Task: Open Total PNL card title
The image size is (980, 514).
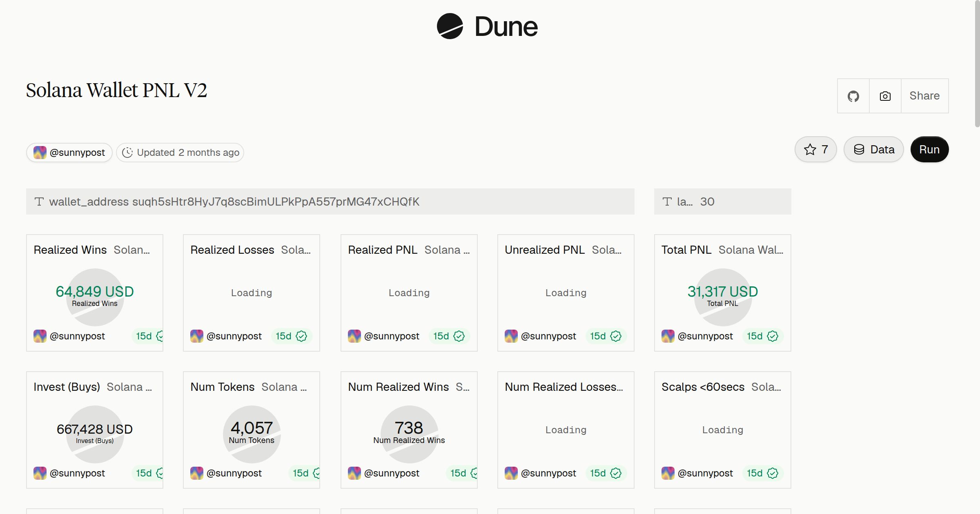Action: pos(686,250)
